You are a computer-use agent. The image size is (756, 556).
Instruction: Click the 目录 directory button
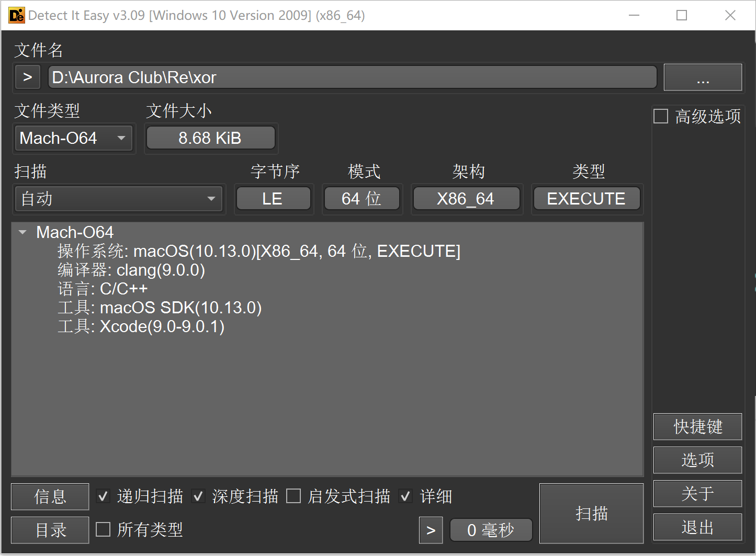point(50,530)
